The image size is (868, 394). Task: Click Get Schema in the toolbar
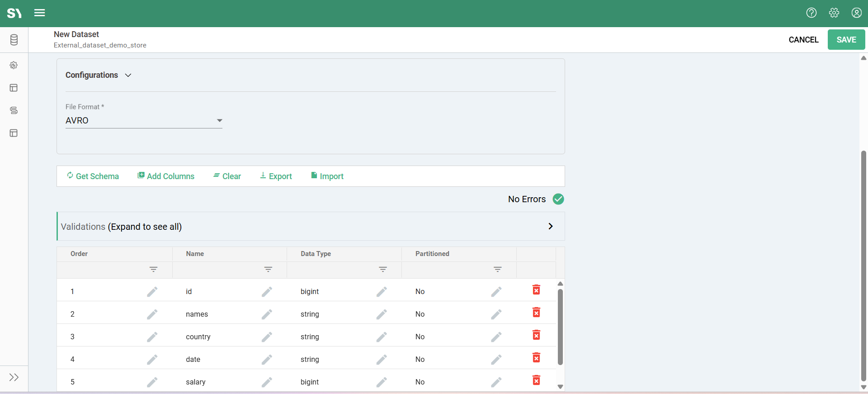coord(93,176)
